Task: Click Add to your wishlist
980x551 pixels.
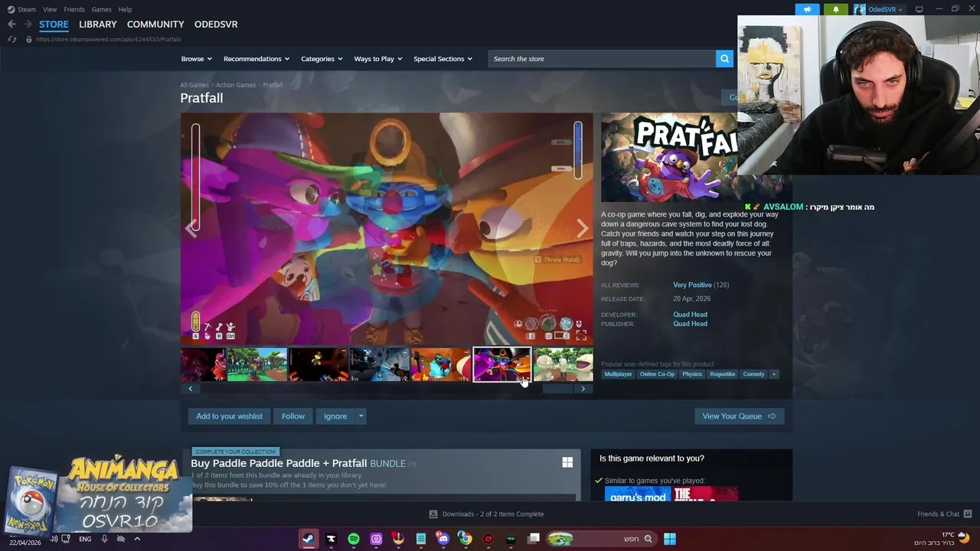Action: coord(229,416)
